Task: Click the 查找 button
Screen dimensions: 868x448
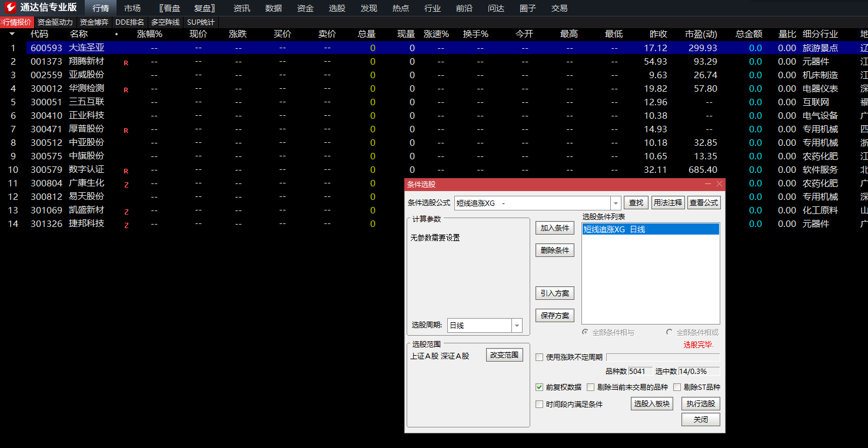Action: pos(636,203)
